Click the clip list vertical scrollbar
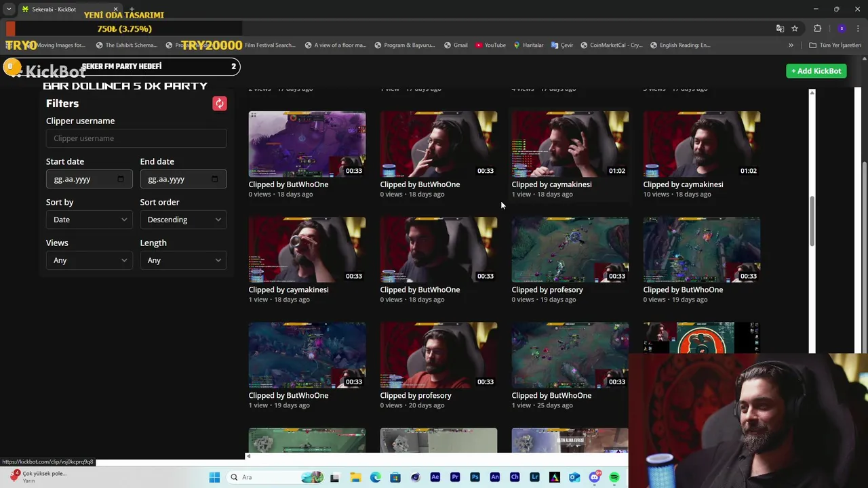This screenshot has width=868, height=488. coord(812,221)
